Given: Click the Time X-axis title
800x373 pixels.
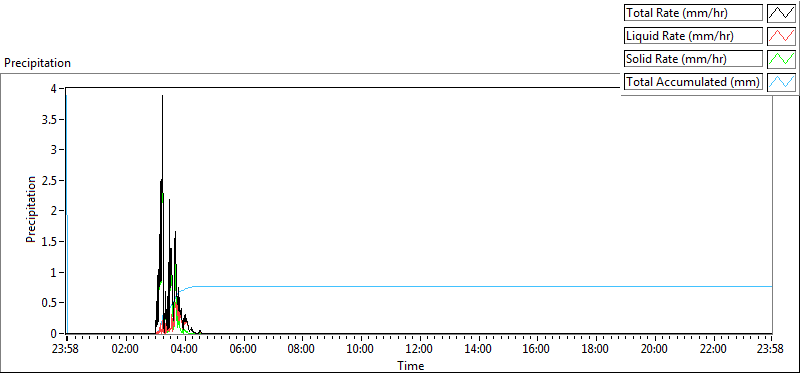Looking at the screenshot, I should (411, 365).
